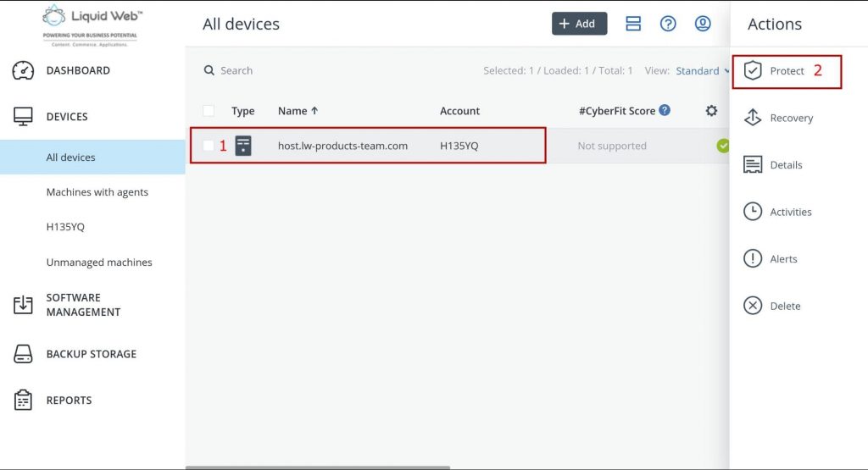Click the #CyberFit Score column header

point(617,111)
